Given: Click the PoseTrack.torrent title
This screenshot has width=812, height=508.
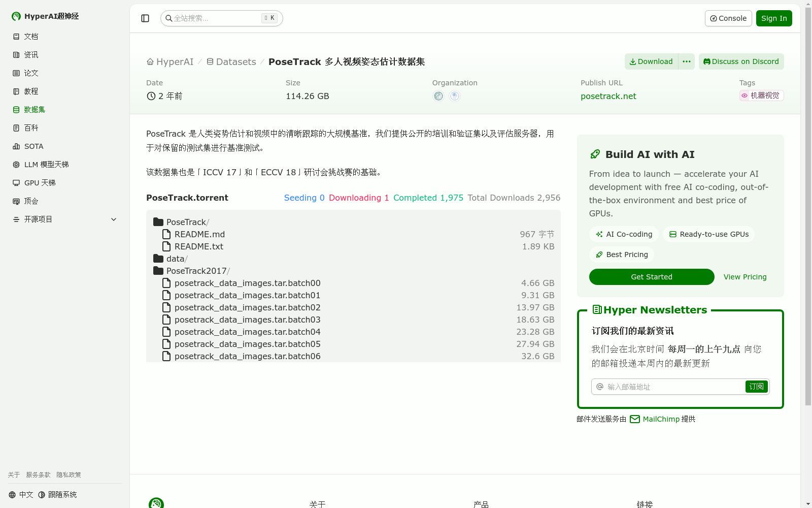Looking at the screenshot, I should tap(187, 198).
